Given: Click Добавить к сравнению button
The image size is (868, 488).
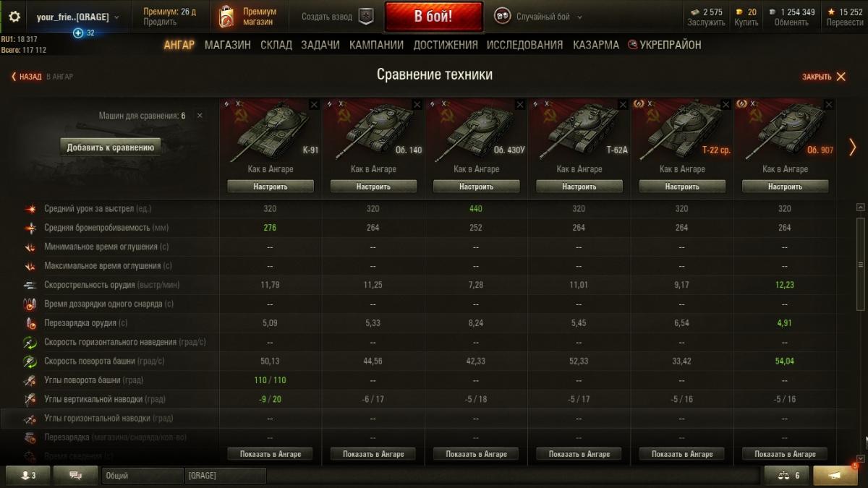Looking at the screenshot, I should [111, 147].
